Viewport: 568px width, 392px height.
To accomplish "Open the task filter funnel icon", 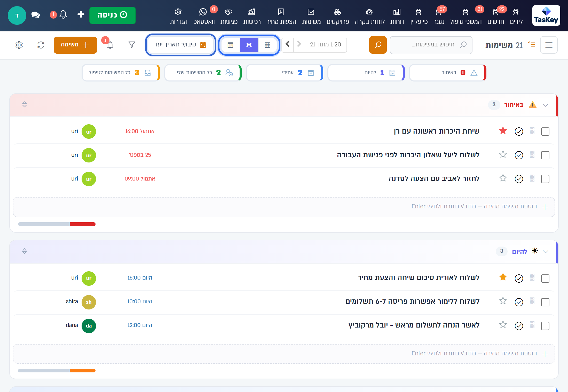I will pos(132,45).
